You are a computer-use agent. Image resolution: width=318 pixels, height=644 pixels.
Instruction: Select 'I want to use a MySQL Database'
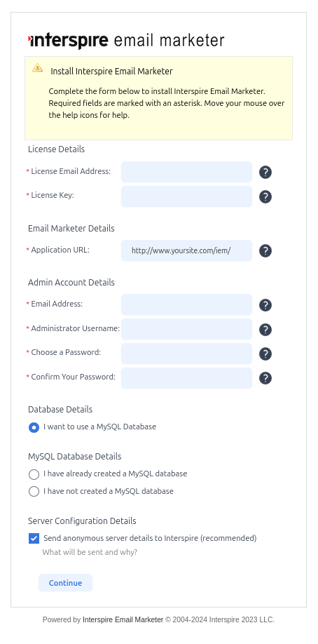tap(34, 427)
